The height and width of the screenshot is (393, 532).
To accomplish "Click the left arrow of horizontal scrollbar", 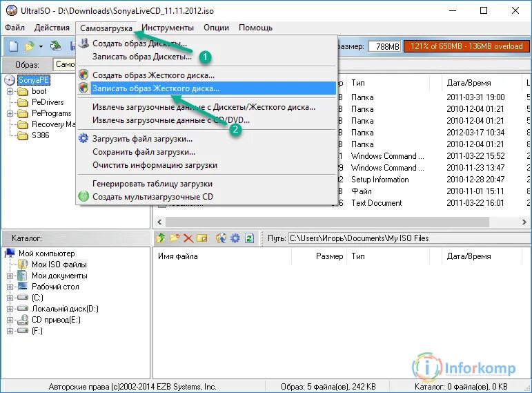I will (159, 222).
